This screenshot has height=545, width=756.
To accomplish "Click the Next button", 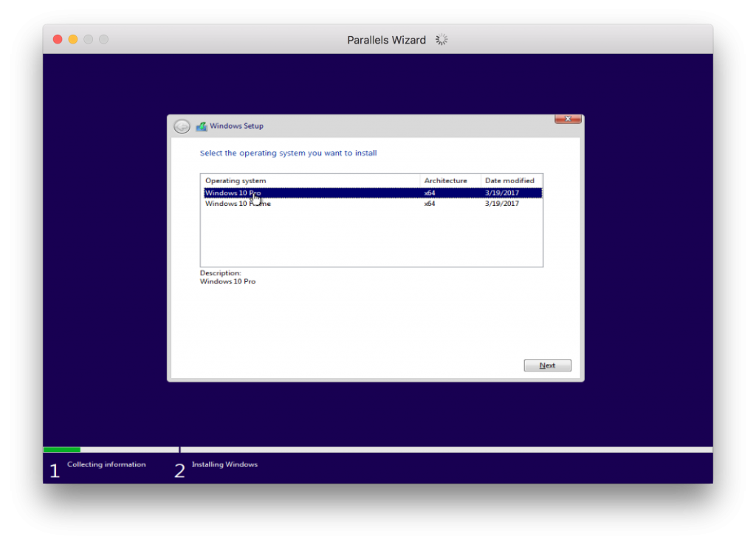I will coord(547,365).
